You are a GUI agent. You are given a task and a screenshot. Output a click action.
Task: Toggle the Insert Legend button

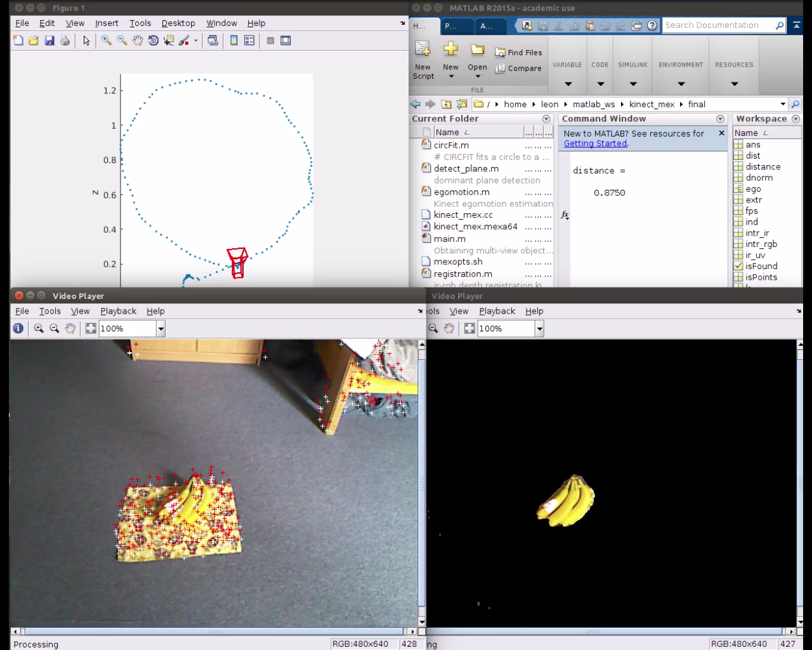249,41
